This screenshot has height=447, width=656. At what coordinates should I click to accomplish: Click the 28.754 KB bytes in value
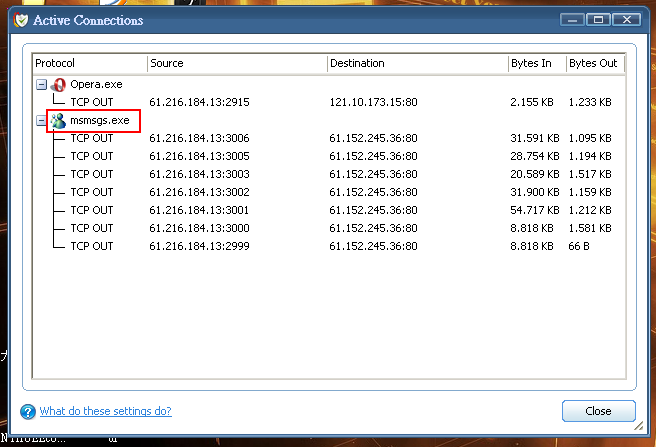535,156
